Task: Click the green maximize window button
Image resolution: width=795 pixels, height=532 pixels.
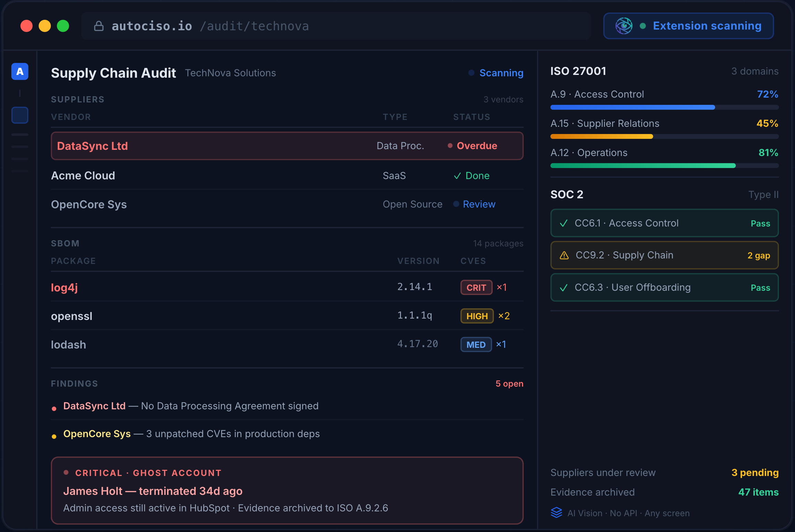Action: tap(63, 26)
